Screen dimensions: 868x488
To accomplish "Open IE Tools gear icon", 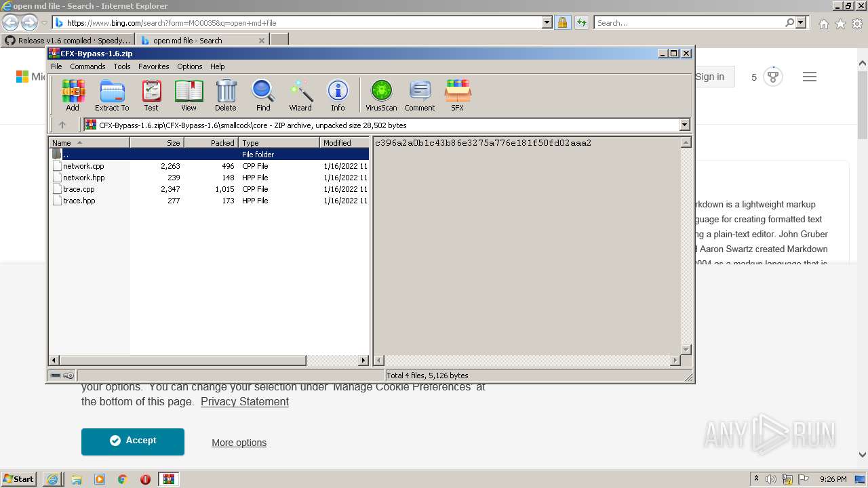I will point(857,24).
